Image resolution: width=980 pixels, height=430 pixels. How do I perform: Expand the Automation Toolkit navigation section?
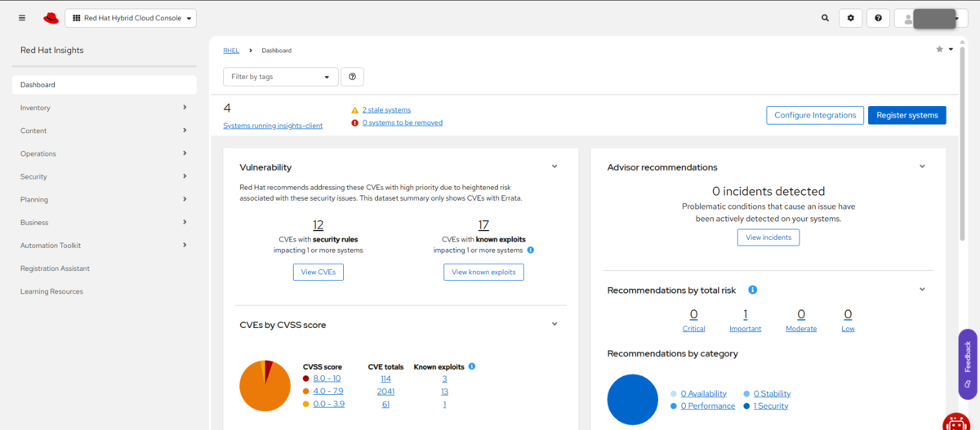click(x=104, y=245)
